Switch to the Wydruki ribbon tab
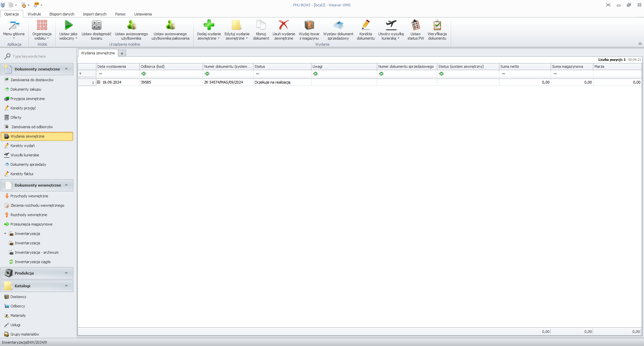Image resolution: width=644 pixels, height=346 pixels. coord(34,14)
